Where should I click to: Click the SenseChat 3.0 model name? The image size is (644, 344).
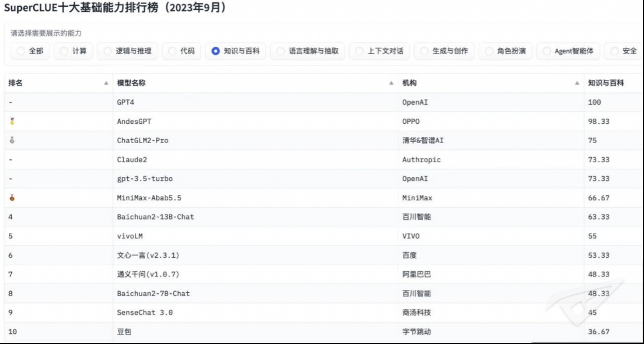[x=145, y=312]
